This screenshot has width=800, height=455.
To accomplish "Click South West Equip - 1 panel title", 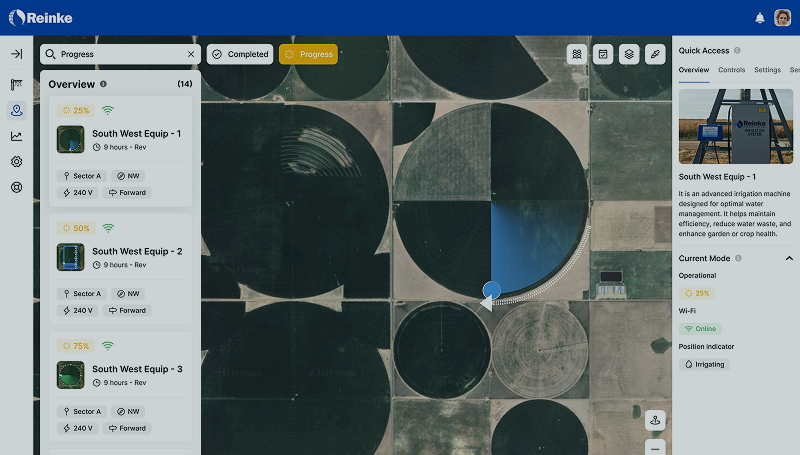I will tap(717, 177).
